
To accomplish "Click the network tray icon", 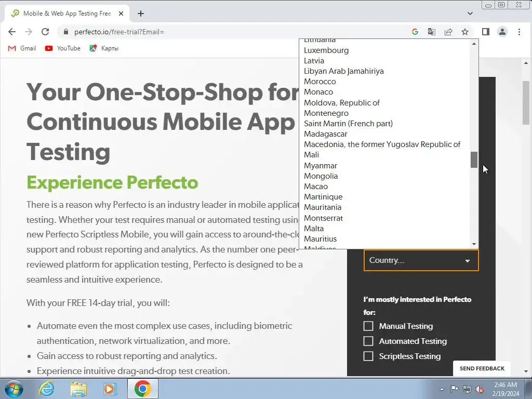I will (x=467, y=389).
